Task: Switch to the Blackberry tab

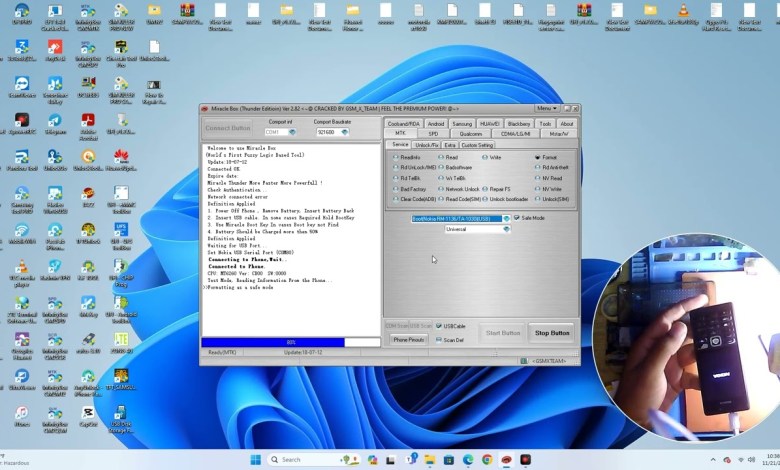Action: [519, 124]
